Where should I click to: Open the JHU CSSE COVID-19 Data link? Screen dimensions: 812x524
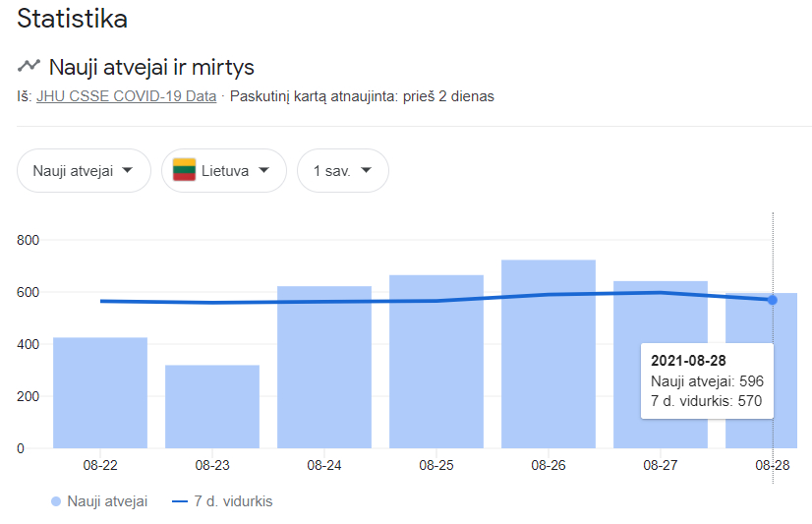pos(127,96)
